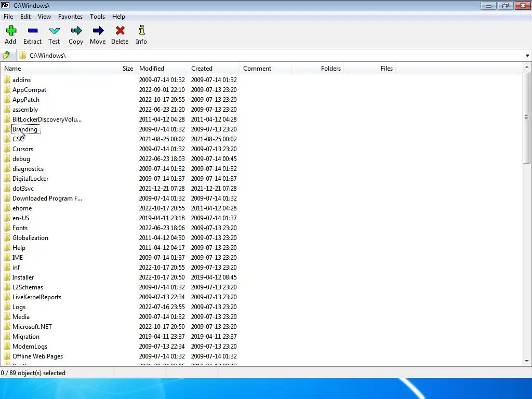Click the scrollbar up arrow

pyautogui.click(x=527, y=67)
